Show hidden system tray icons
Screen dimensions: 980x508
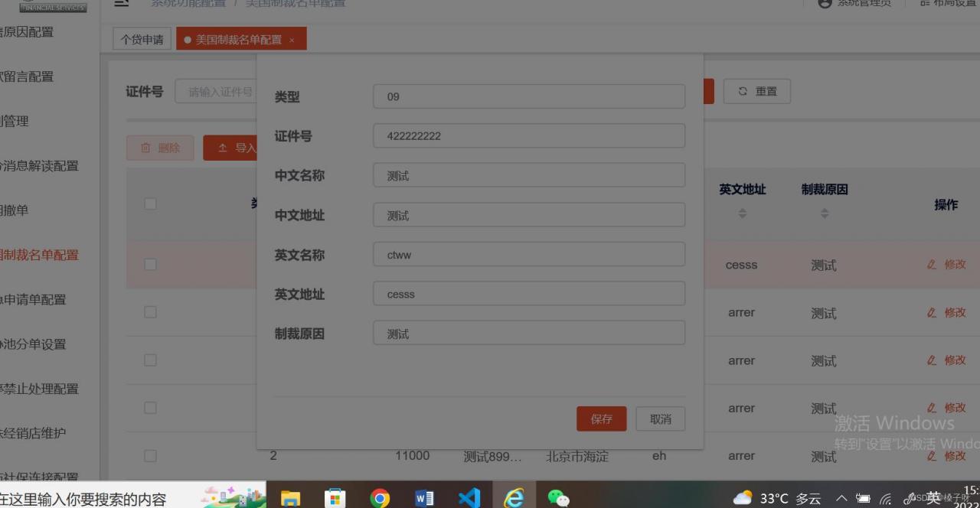(x=841, y=499)
